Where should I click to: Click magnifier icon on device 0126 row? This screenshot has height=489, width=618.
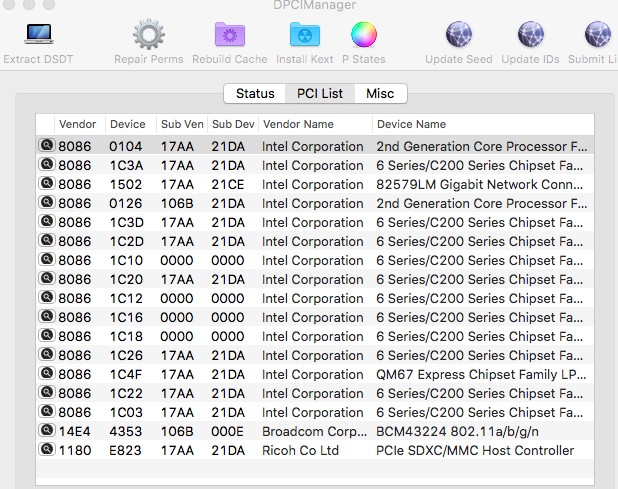pyautogui.click(x=46, y=203)
